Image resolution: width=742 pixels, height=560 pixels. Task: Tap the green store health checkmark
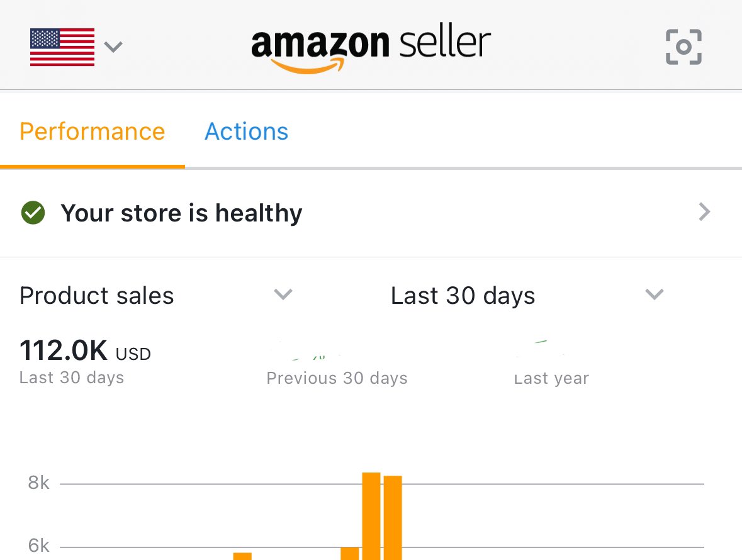click(x=33, y=213)
